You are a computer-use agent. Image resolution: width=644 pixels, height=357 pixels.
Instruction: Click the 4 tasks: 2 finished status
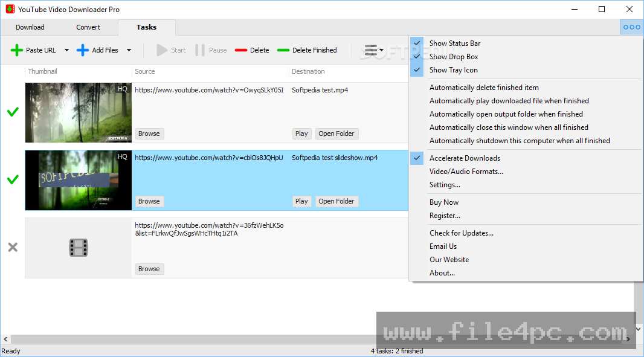[397, 351]
